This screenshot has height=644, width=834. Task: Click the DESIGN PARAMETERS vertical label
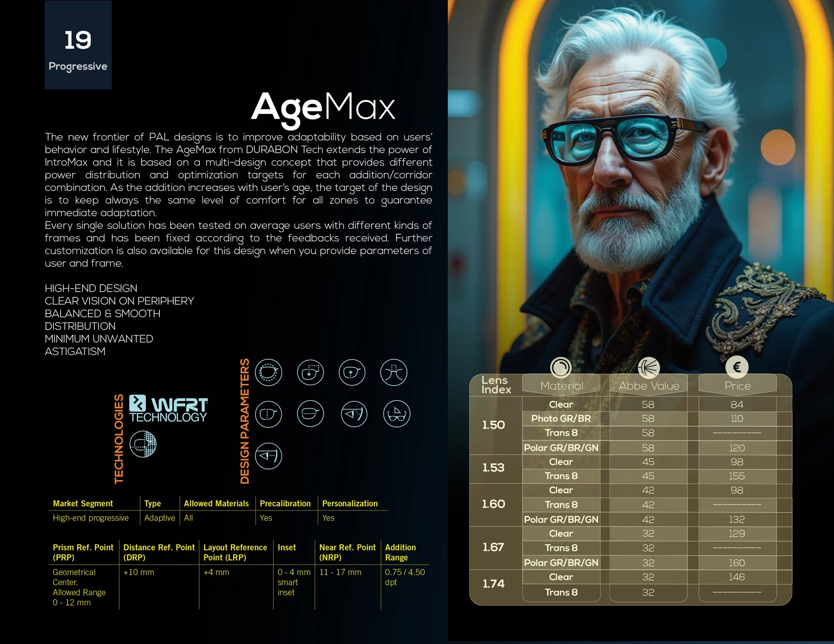[x=245, y=421]
